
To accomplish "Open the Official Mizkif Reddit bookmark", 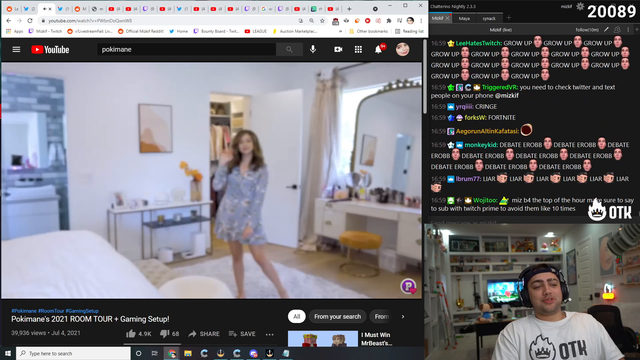I will (x=141, y=31).
